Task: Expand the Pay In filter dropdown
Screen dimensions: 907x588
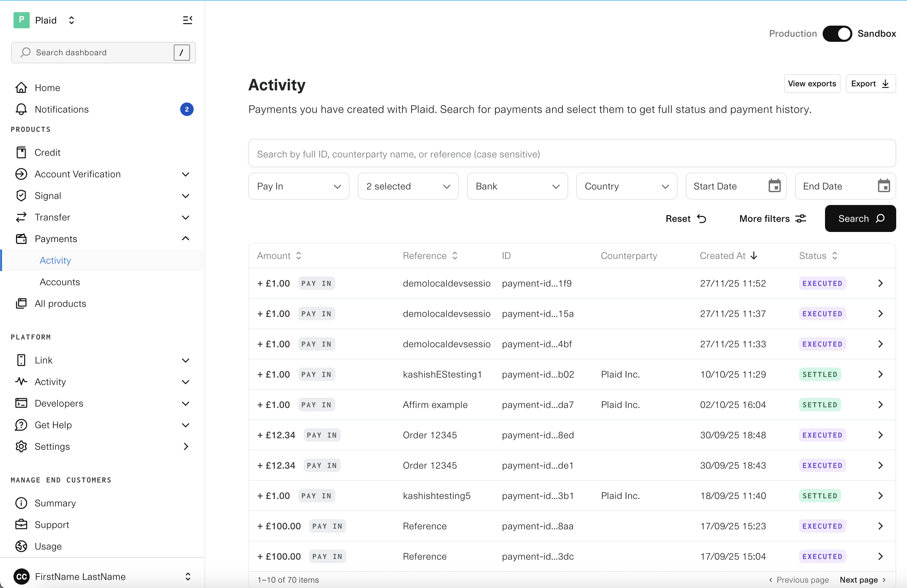Action: click(299, 186)
